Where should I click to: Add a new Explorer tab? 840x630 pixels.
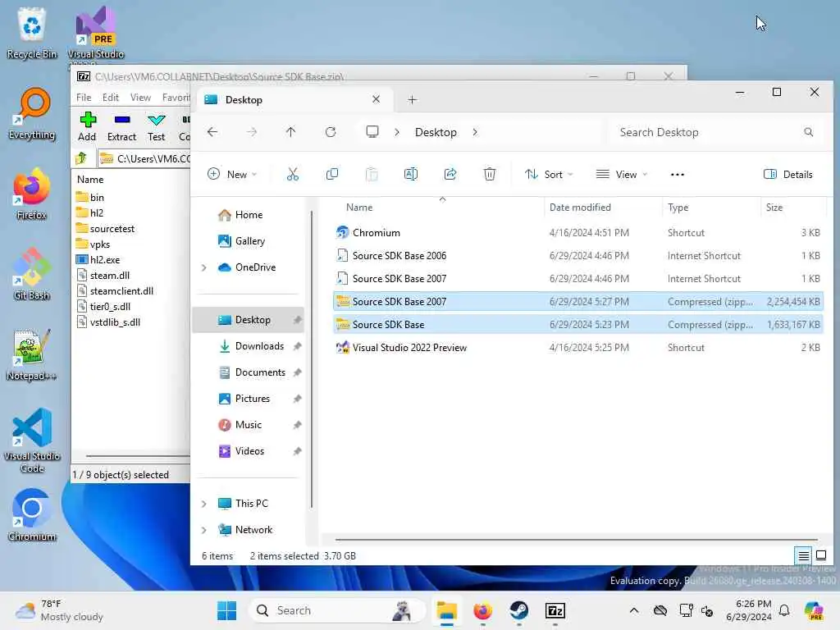click(412, 99)
